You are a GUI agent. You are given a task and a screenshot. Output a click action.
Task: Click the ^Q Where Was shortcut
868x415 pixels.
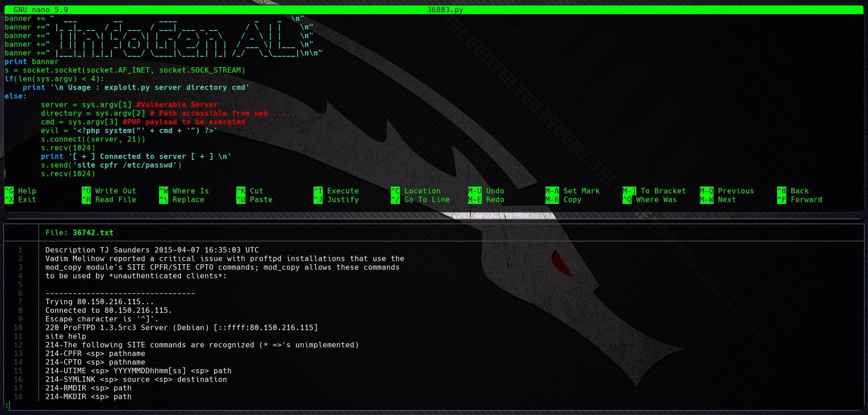click(650, 199)
